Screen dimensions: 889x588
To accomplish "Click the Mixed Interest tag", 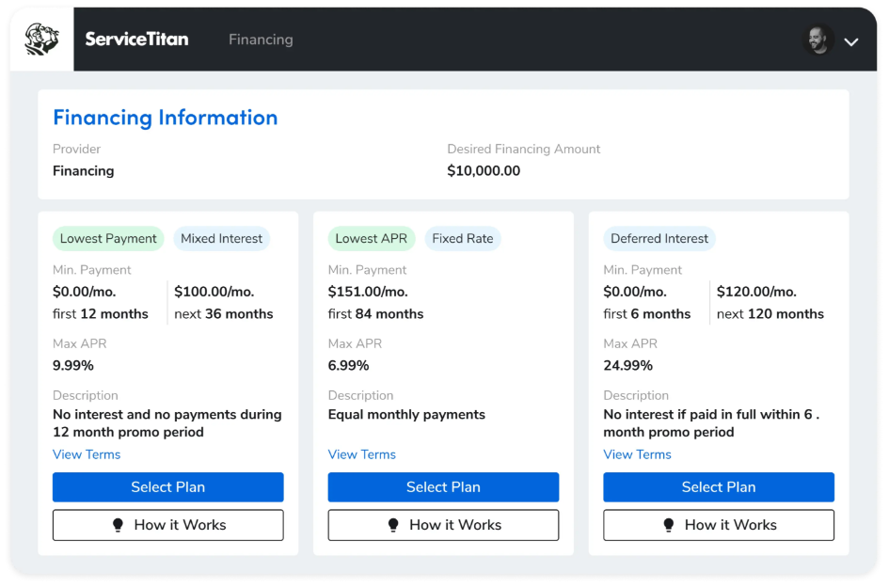I will coord(222,239).
